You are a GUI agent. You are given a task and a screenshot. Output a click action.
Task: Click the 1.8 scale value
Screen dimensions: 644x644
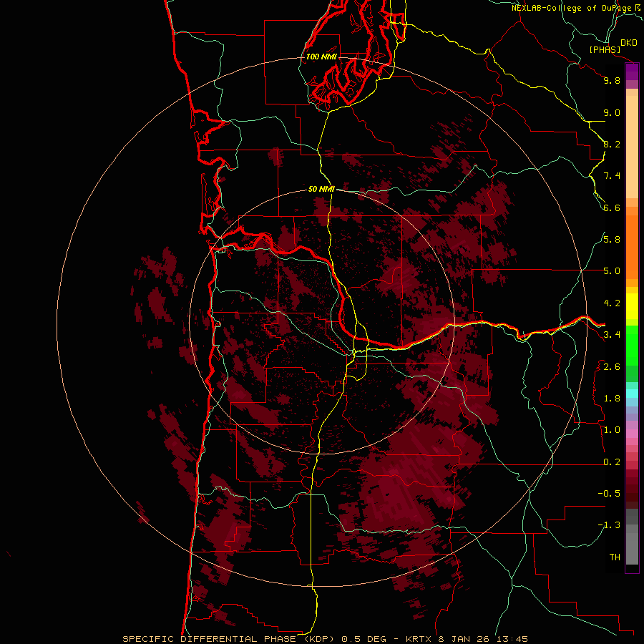click(x=612, y=399)
